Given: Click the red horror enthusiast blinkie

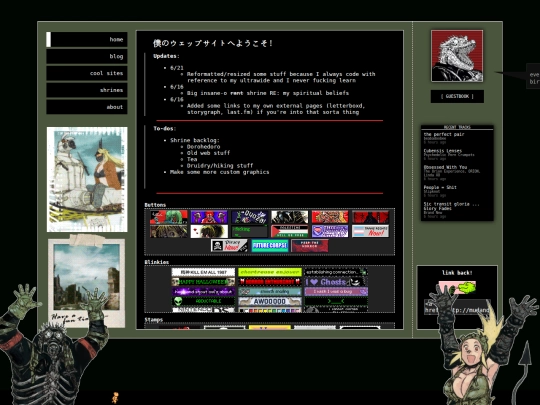Looking at the screenshot, I should click(270, 282).
